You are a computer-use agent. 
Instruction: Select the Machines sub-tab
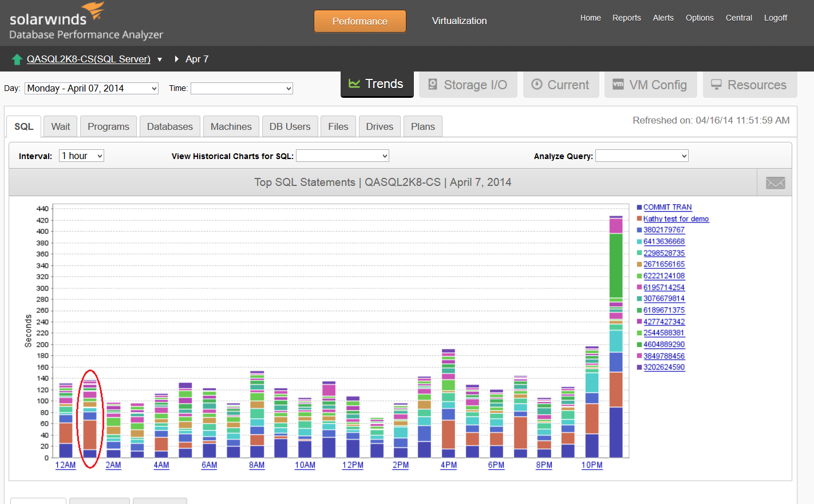coord(231,126)
